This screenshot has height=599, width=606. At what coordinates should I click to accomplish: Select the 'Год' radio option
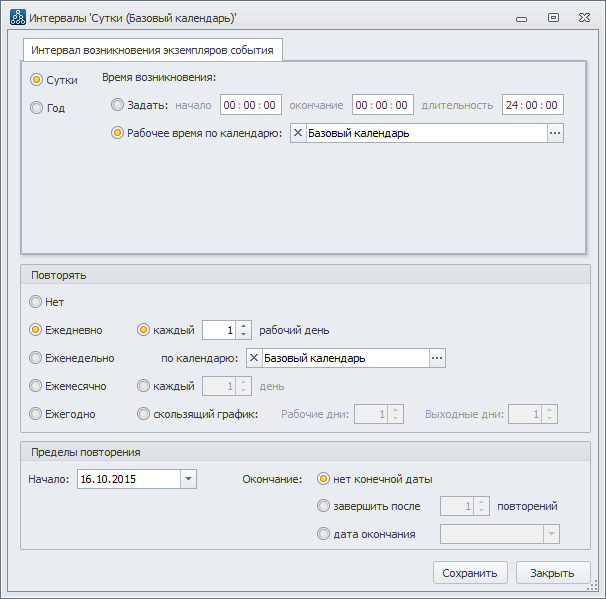[37, 108]
